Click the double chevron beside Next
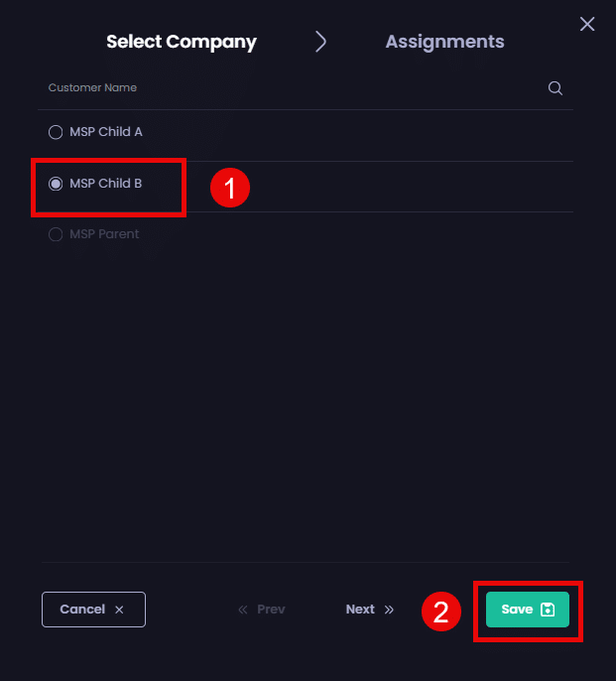The image size is (616, 681). pyautogui.click(x=389, y=610)
